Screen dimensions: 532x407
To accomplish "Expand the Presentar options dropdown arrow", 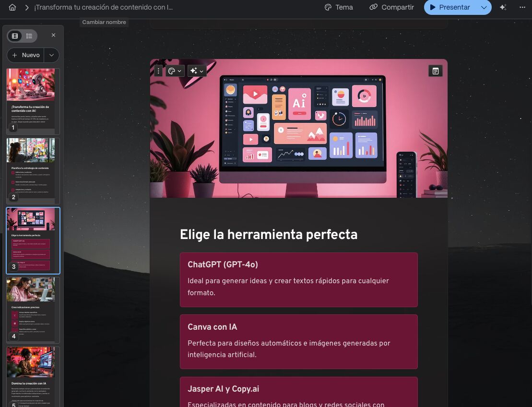I will coord(484,8).
